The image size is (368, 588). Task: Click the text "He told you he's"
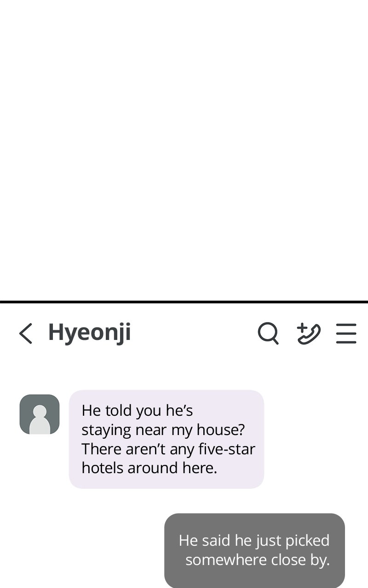(137, 410)
